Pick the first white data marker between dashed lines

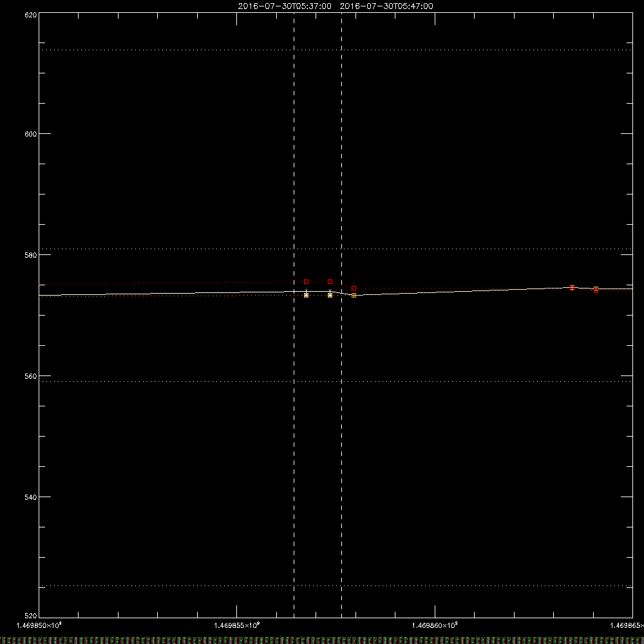(306, 295)
